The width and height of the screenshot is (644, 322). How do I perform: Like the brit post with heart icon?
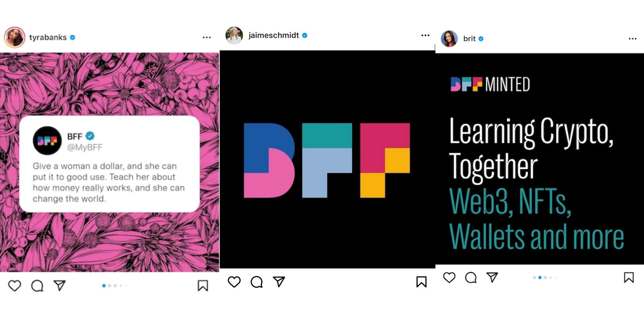(x=449, y=277)
